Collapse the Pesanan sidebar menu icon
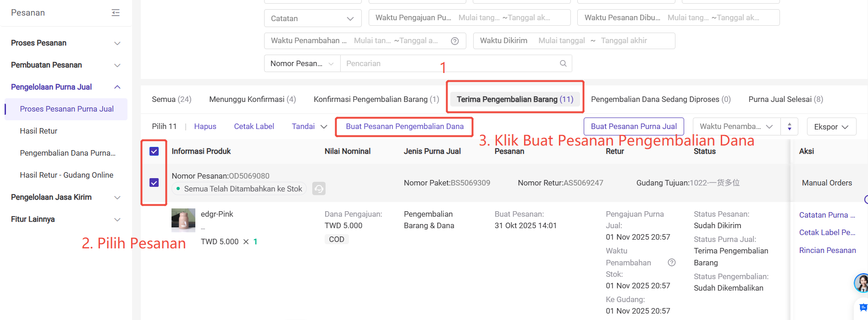This screenshot has height=320, width=868. (x=116, y=13)
